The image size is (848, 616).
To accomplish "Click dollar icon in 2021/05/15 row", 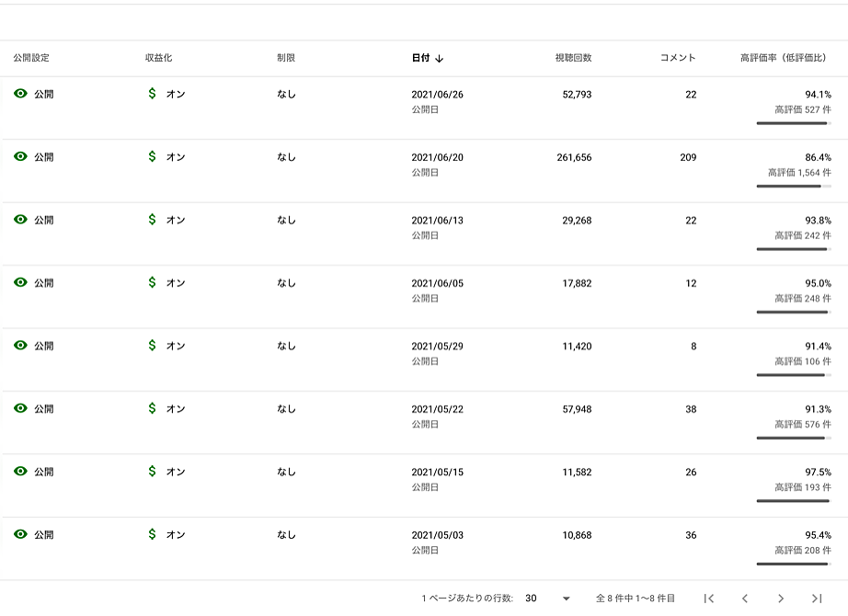I will 152,471.
